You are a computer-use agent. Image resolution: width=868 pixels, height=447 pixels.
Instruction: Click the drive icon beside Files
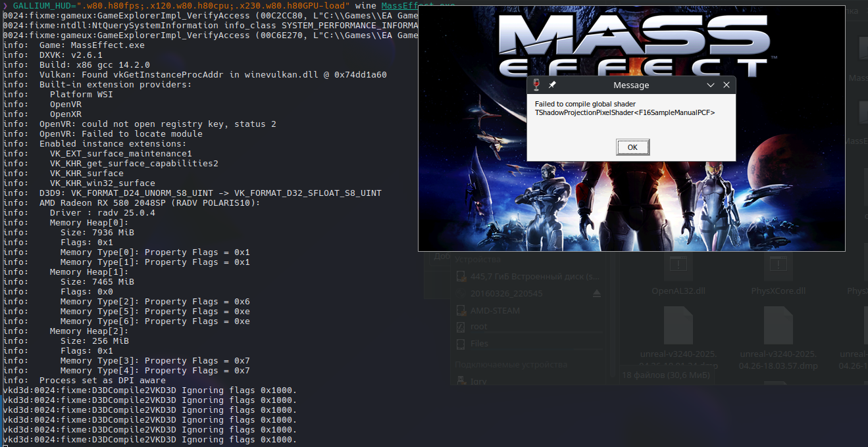point(461,343)
